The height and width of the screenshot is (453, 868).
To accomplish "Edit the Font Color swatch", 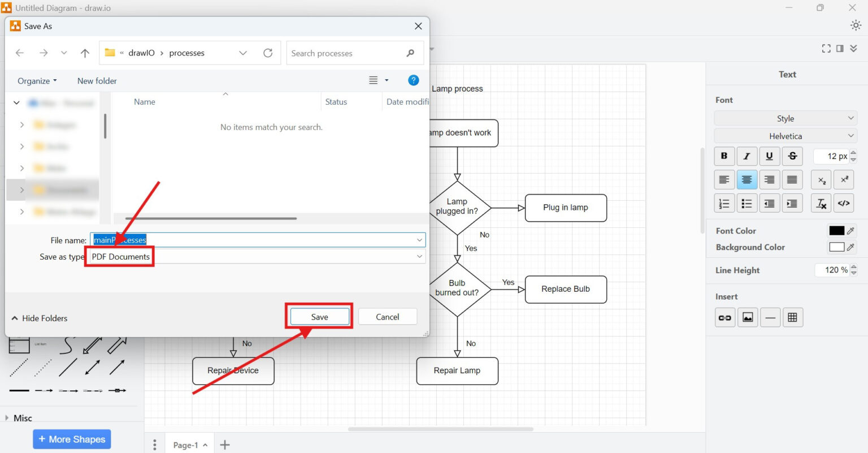I will pyautogui.click(x=837, y=230).
